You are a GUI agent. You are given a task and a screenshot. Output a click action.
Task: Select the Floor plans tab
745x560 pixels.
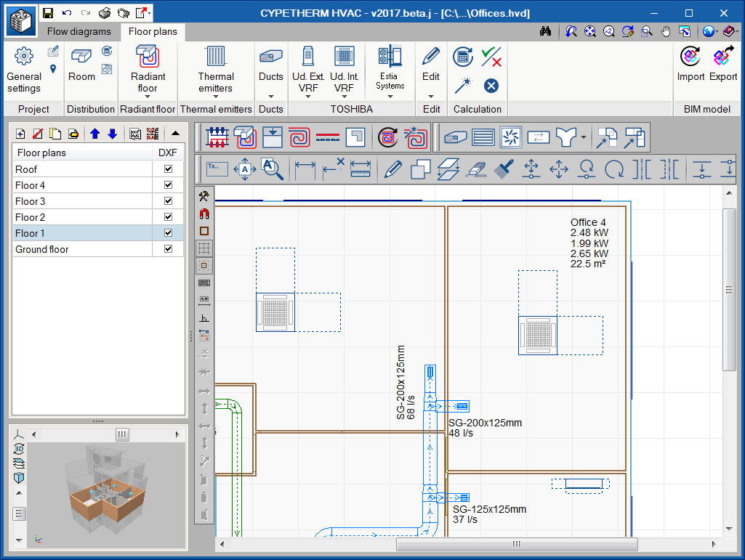[x=153, y=32]
